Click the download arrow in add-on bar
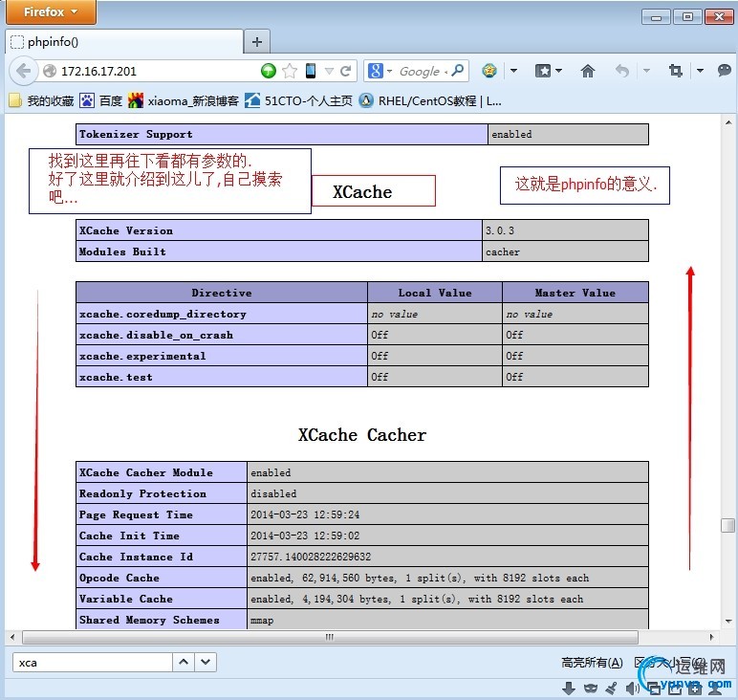This screenshot has width=738, height=700. pyautogui.click(x=568, y=688)
